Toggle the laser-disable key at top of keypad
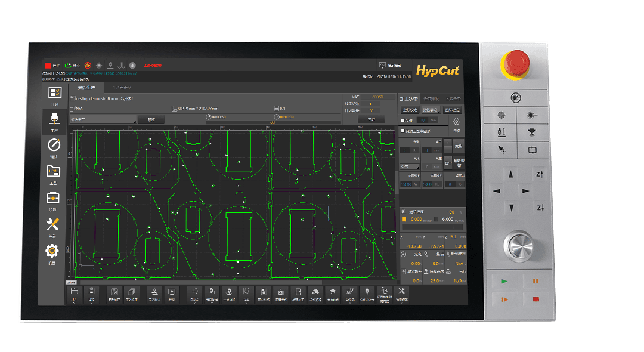Viewport: 644px width, 352px height. [x=516, y=97]
